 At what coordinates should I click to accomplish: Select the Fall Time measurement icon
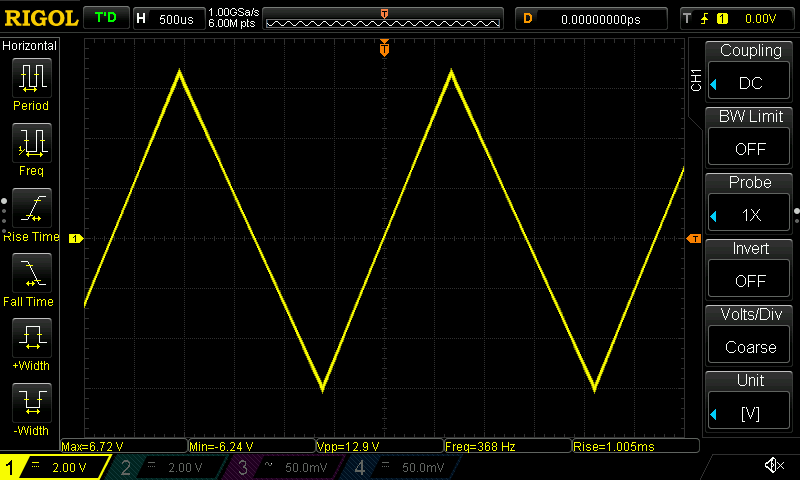pos(32,273)
